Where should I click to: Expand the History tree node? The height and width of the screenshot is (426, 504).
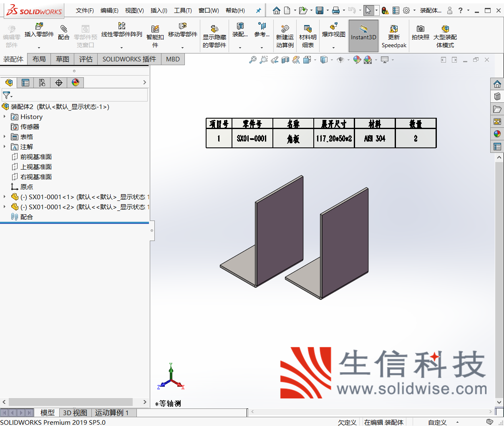coord(5,117)
